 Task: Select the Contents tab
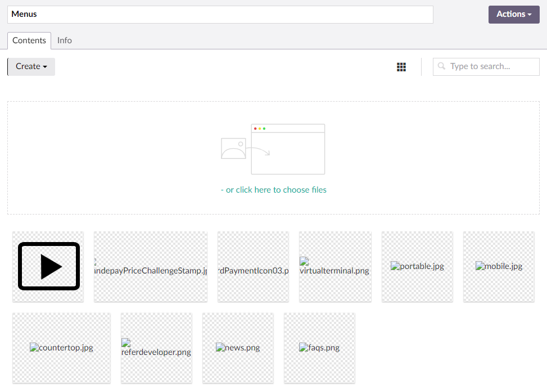[29, 40]
